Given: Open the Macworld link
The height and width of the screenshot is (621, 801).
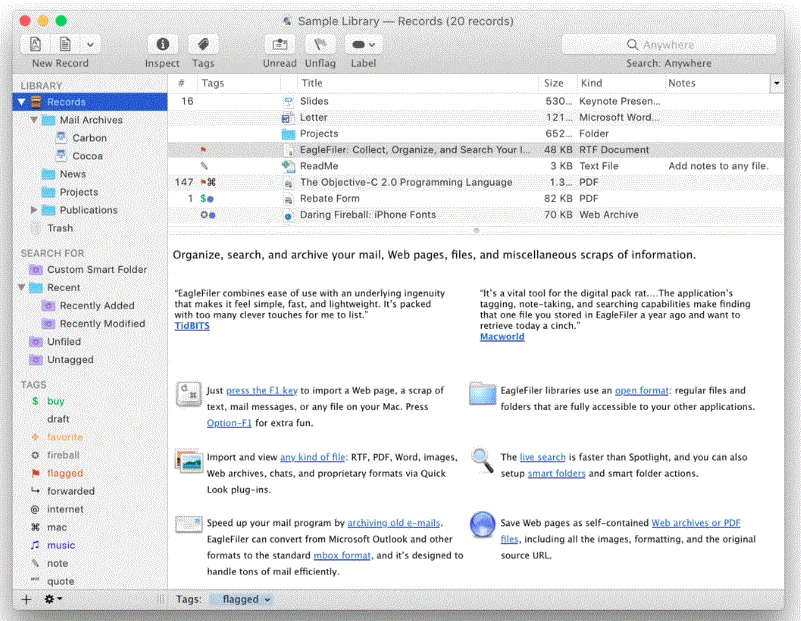Looking at the screenshot, I should [x=502, y=337].
